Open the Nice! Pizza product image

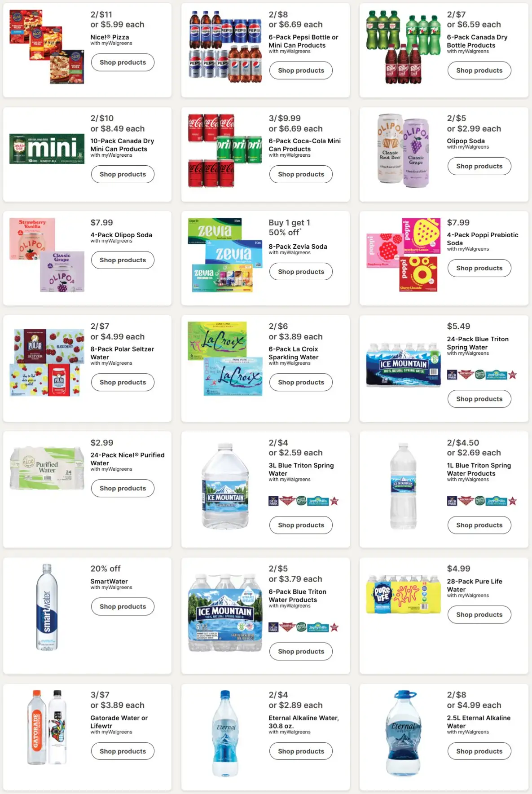coord(47,47)
